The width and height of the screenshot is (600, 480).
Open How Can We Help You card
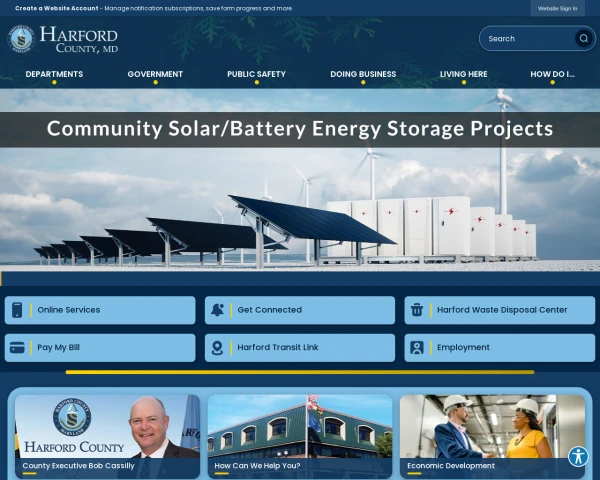(x=300, y=436)
